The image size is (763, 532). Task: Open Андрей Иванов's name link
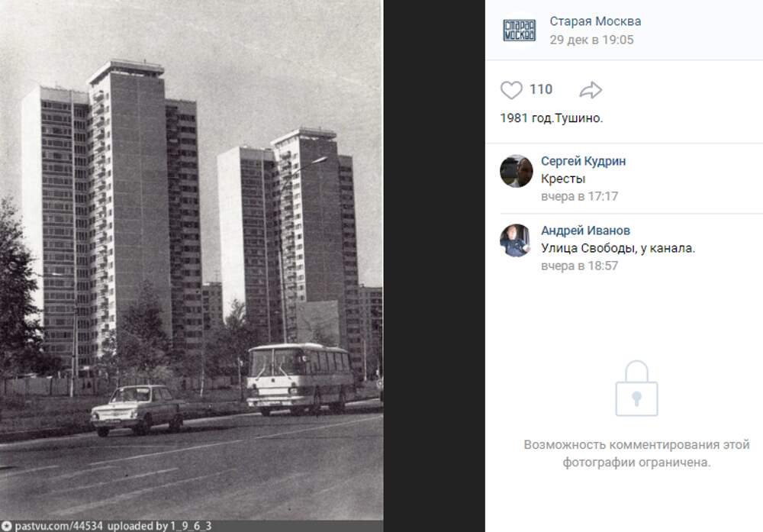pyautogui.click(x=585, y=231)
